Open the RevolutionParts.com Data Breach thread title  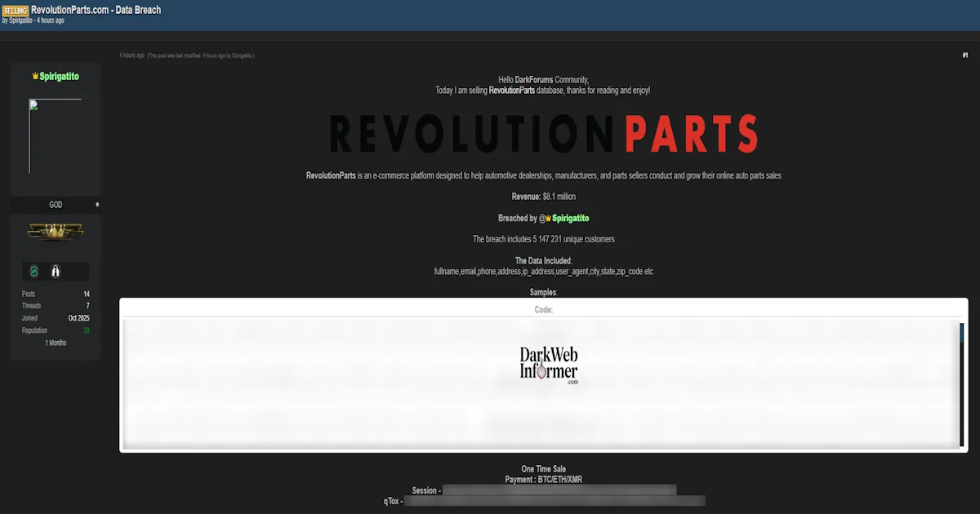click(95, 10)
